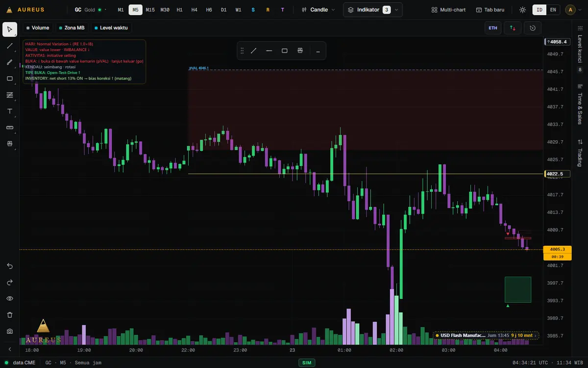
Task: Undo the last drawing action
Action: (x=10, y=266)
